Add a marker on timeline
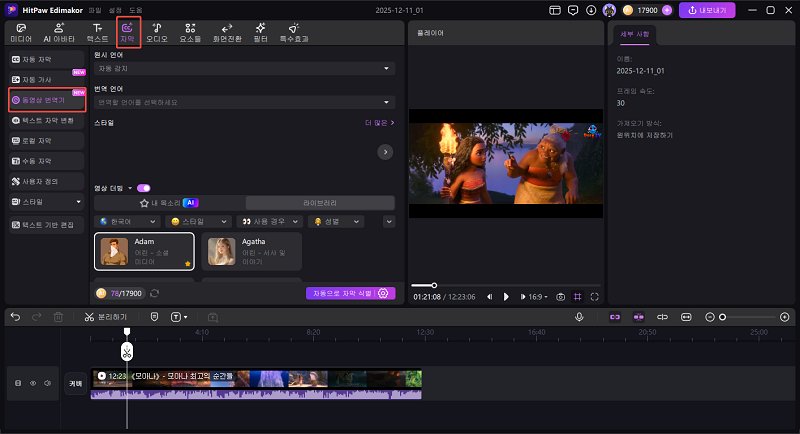Image resolution: width=800 pixels, height=434 pixels. point(154,317)
